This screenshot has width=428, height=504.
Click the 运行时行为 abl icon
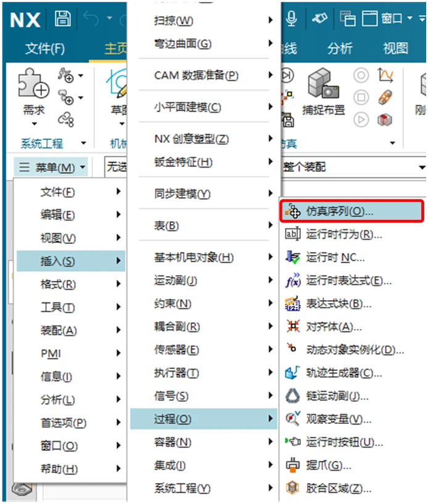click(293, 234)
